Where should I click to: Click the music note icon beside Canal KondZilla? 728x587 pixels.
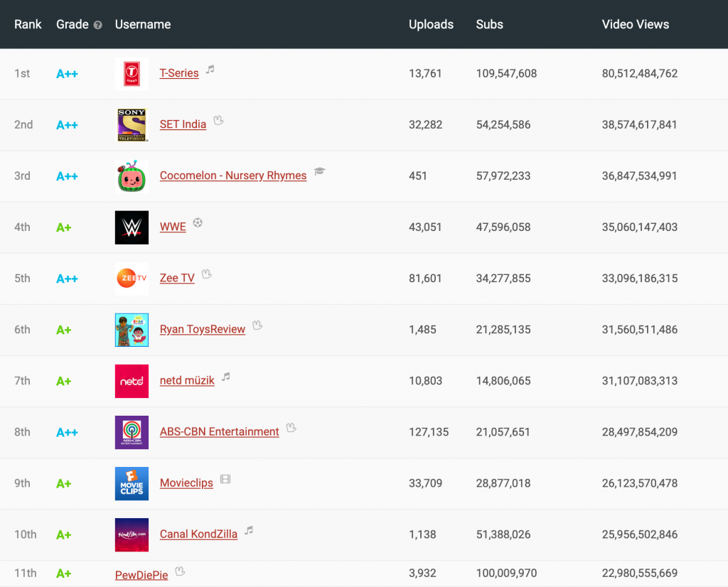pyautogui.click(x=249, y=531)
